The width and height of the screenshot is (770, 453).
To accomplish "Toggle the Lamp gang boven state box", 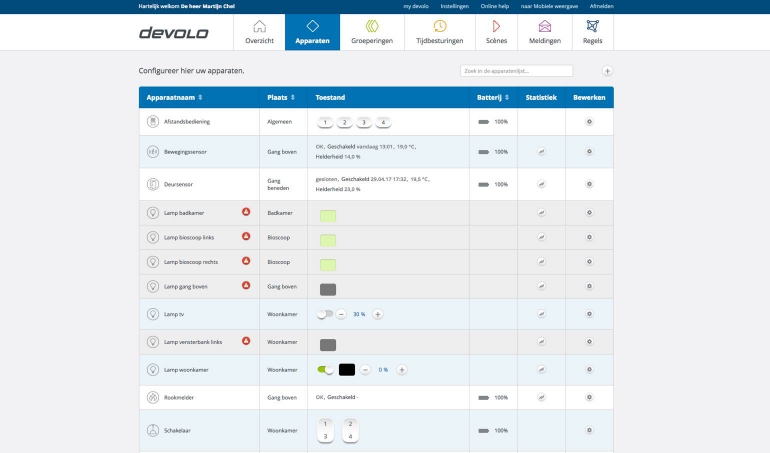I will (x=327, y=289).
